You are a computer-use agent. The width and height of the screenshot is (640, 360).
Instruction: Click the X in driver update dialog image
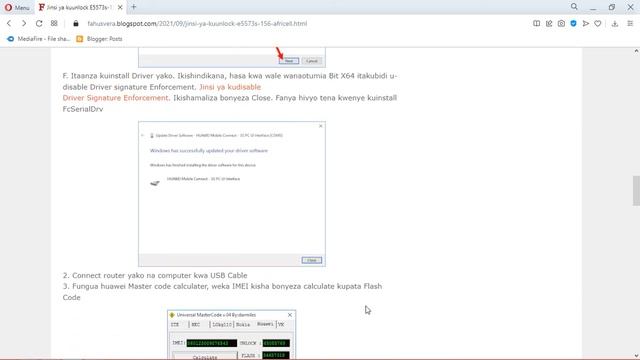320,126
